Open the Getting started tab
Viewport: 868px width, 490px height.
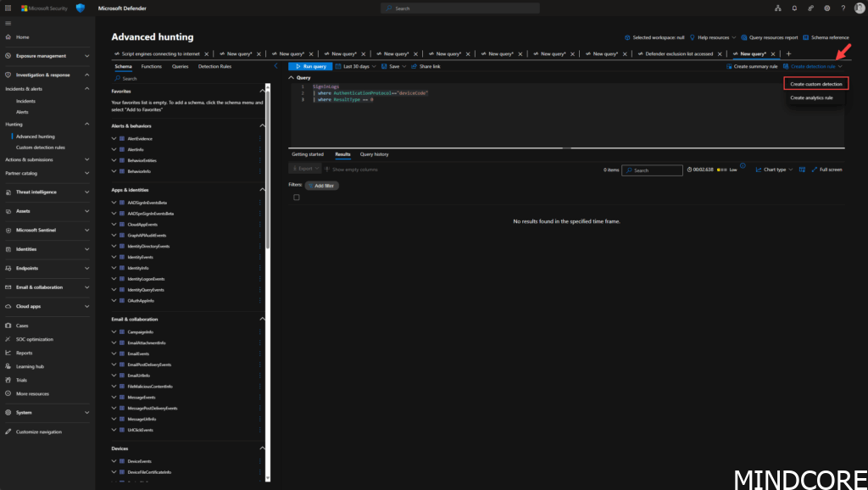(308, 154)
